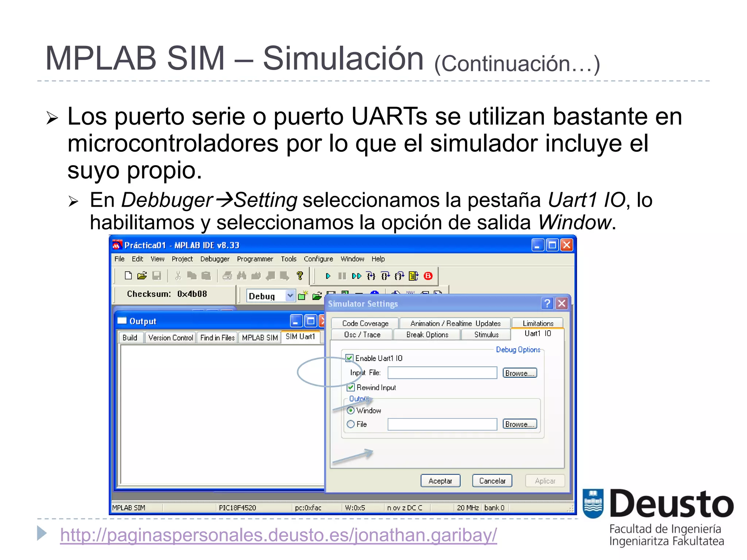Image resolution: width=747 pixels, height=560 pixels.
Task: Click the Paste clipboard icon
Action: coord(206,276)
